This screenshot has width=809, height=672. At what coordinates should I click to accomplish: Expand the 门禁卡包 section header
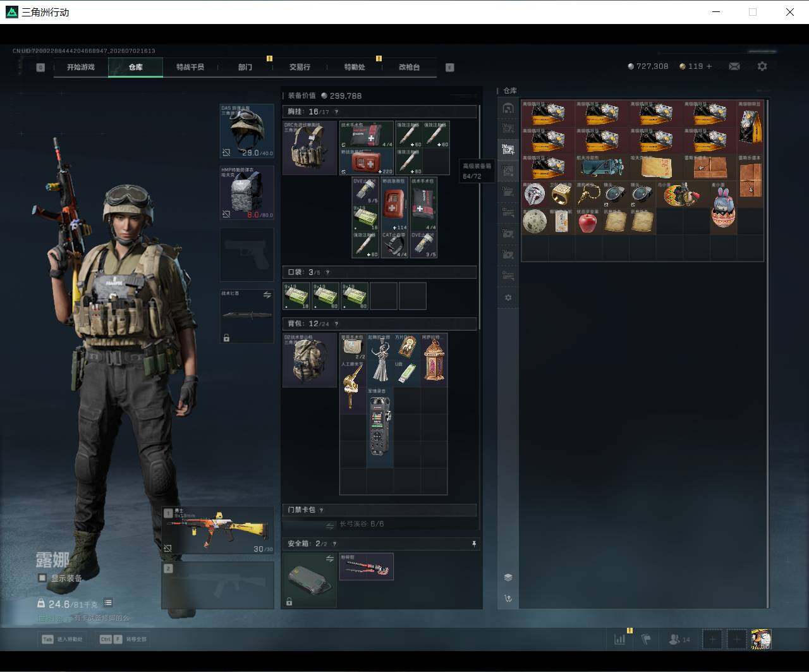[379, 510]
